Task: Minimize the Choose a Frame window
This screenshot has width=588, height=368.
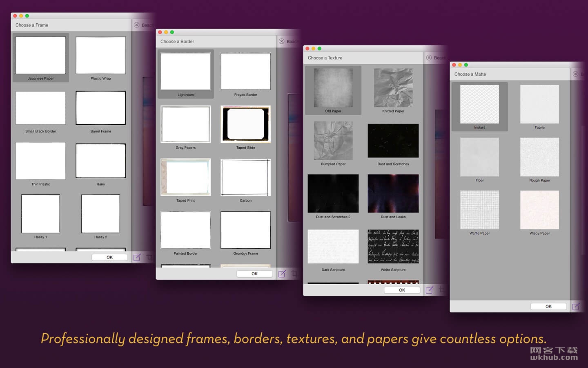Action: point(21,16)
